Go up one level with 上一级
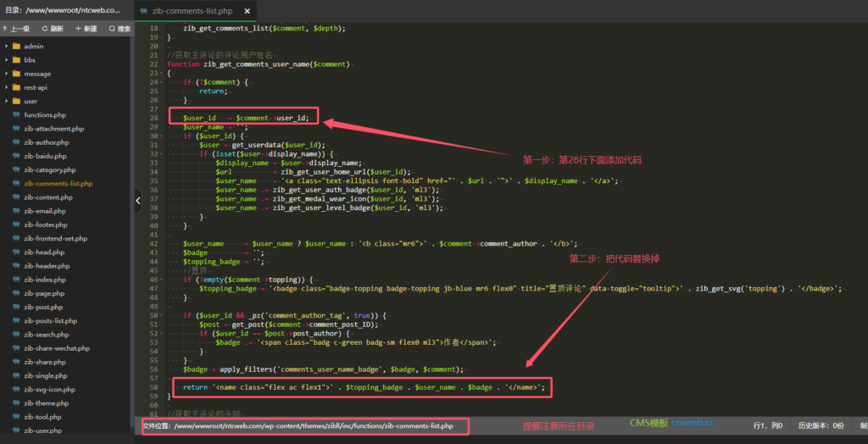The height and width of the screenshot is (444, 868). (16, 29)
